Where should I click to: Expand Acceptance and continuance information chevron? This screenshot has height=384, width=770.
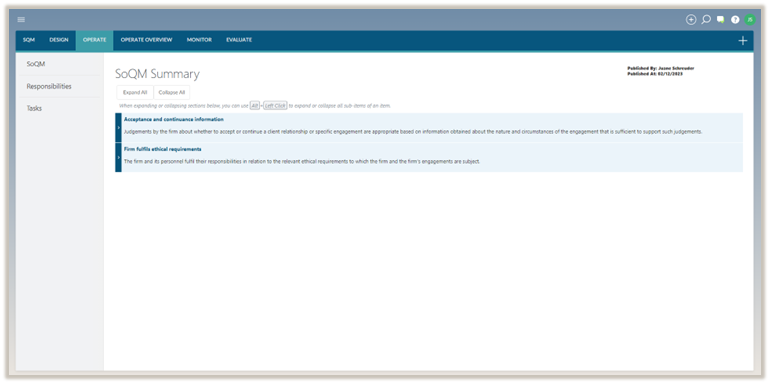click(118, 127)
